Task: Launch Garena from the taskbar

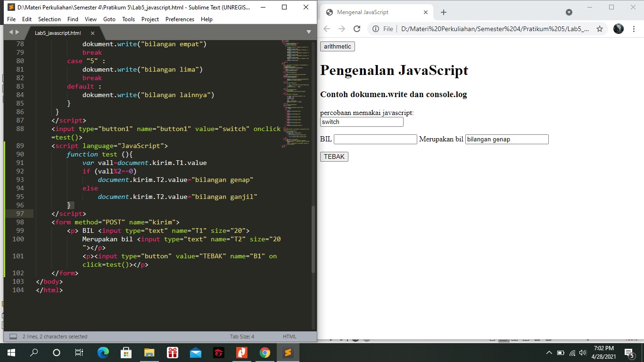Action: tap(219, 352)
